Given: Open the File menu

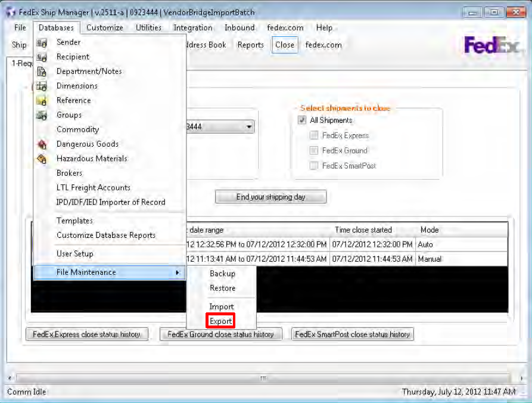Looking at the screenshot, I should [x=20, y=27].
